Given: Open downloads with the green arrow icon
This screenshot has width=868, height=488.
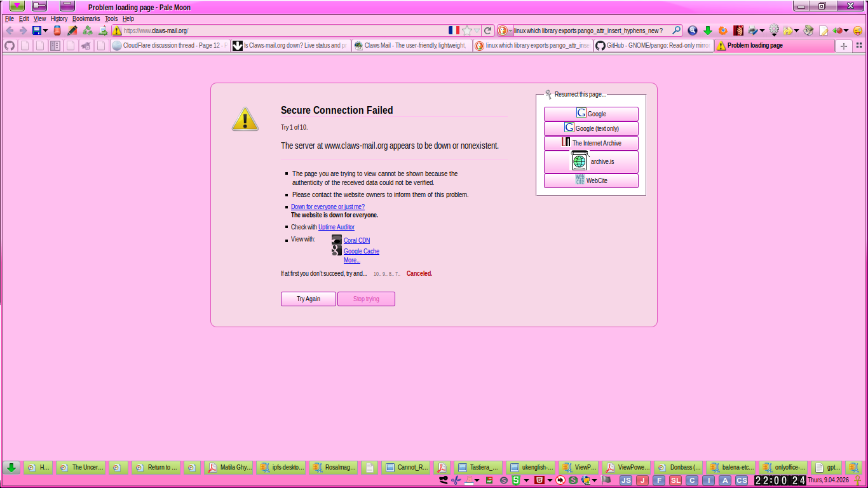Looking at the screenshot, I should pos(708,30).
